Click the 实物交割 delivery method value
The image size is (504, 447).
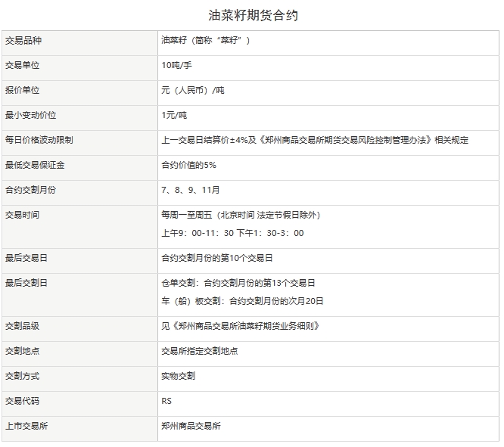pyautogui.click(x=179, y=377)
